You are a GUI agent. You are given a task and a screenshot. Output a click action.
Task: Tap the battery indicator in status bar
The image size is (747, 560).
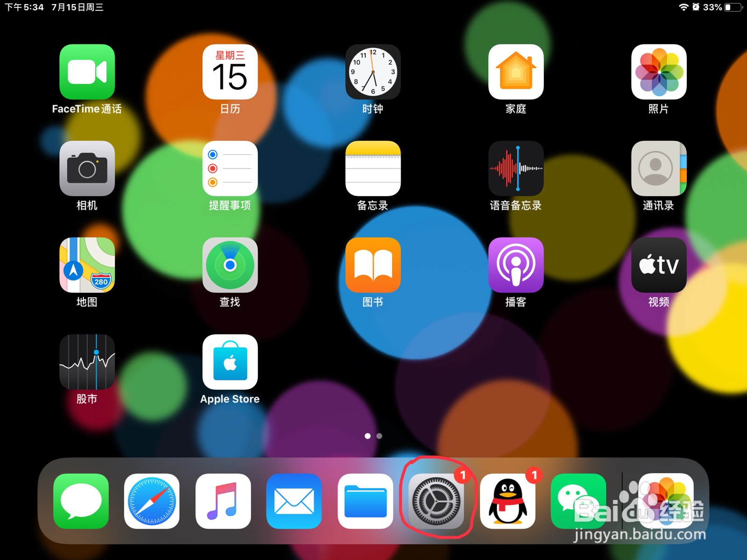click(x=733, y=7)
